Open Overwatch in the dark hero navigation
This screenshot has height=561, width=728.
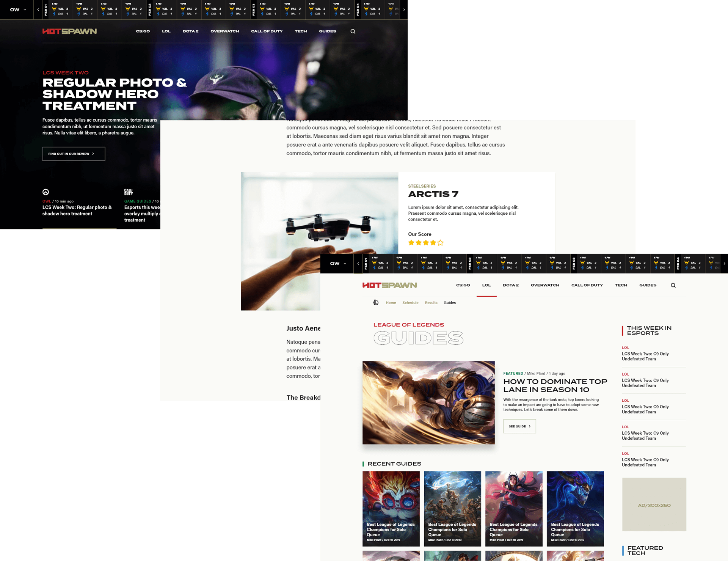tap(224, 31)
